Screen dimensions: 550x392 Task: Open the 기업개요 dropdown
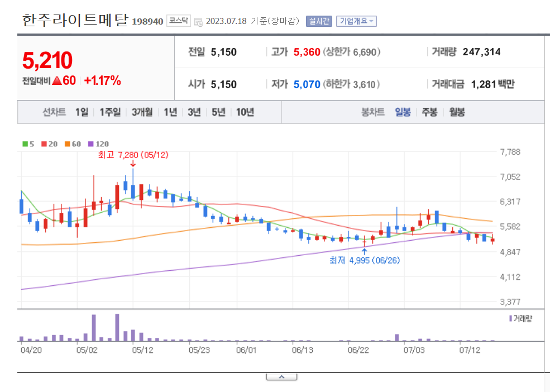click(356, 21)
